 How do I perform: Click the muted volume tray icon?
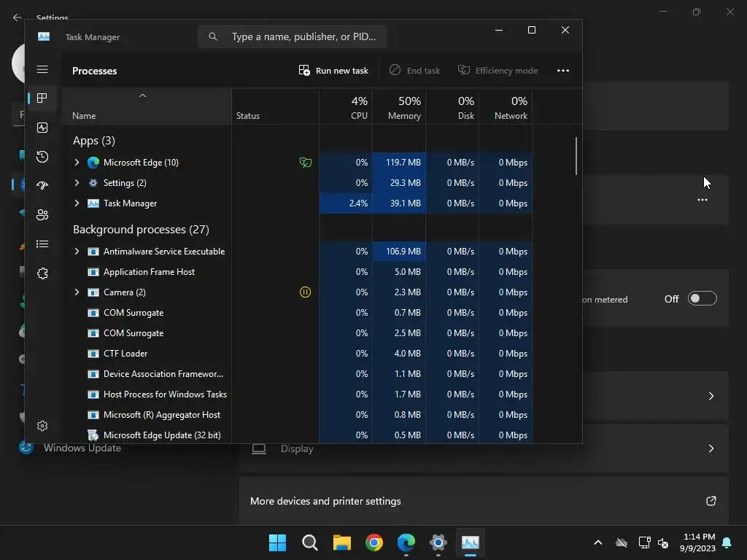coord(662,542)
